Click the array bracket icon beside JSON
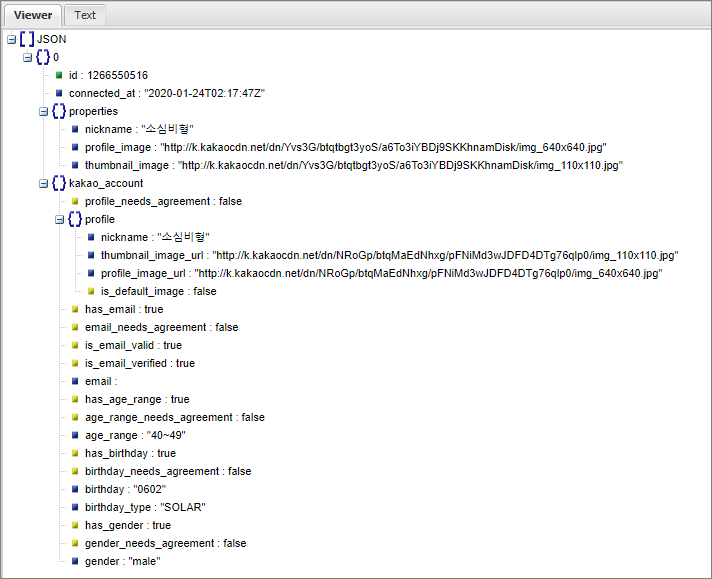 click(x=27, y=39)
